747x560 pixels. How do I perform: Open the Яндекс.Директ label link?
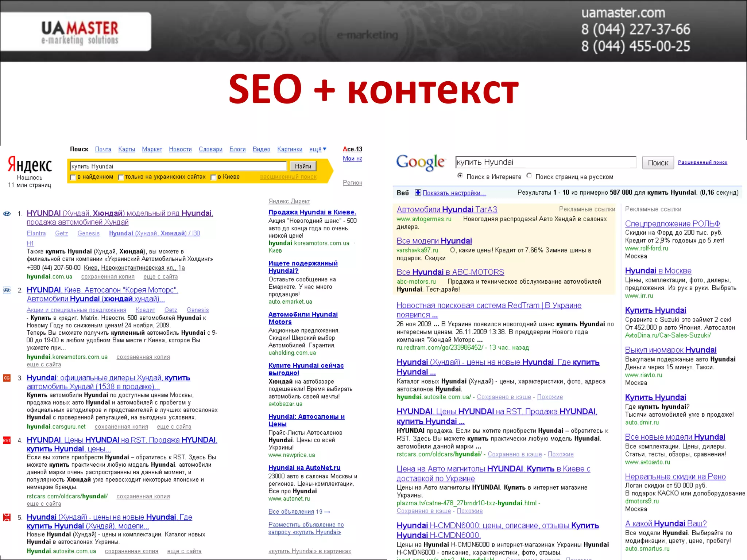click(289, 201)
